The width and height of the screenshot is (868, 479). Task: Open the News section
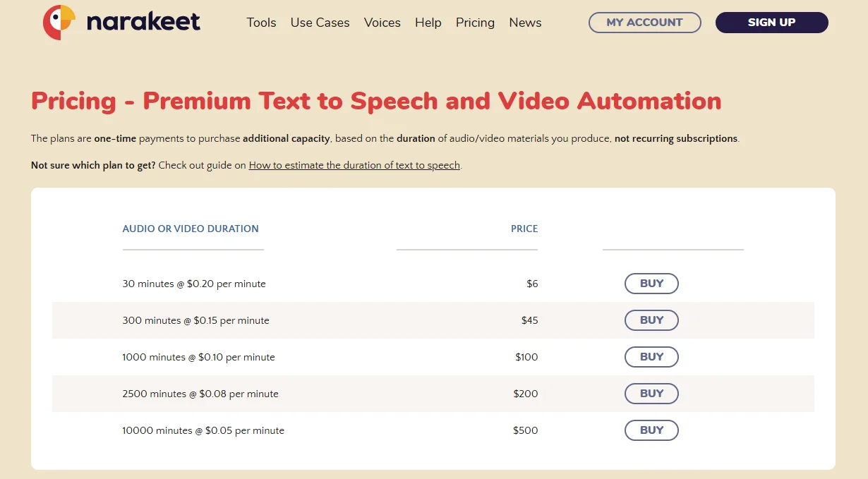pos(525,23)
